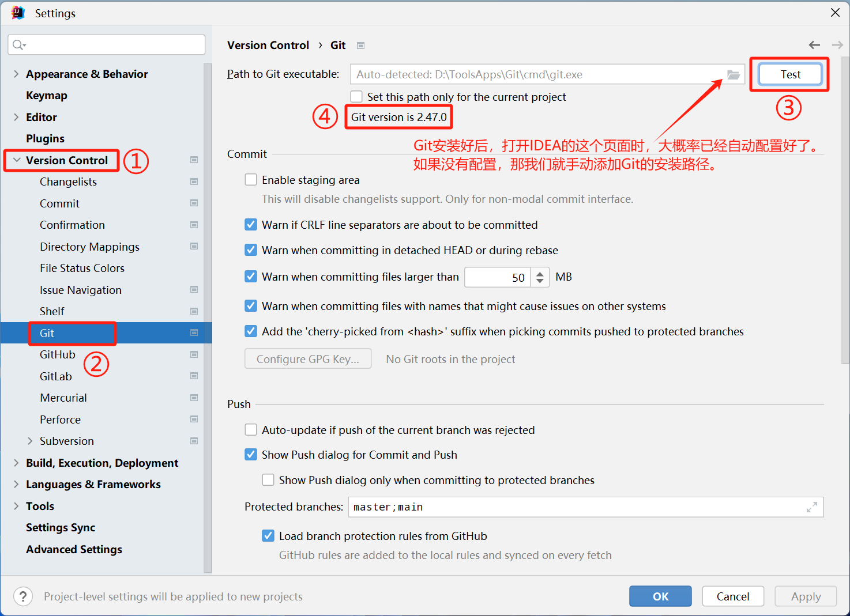The height and width of the screenshot is (616, 850).
Task: Click the OK button
Action: (x=660, y=596)
